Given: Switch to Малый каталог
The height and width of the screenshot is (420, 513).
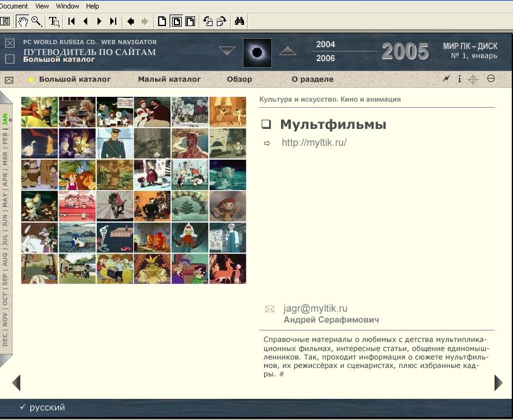Looking at the screenshot, I should (x=170, y=79).
